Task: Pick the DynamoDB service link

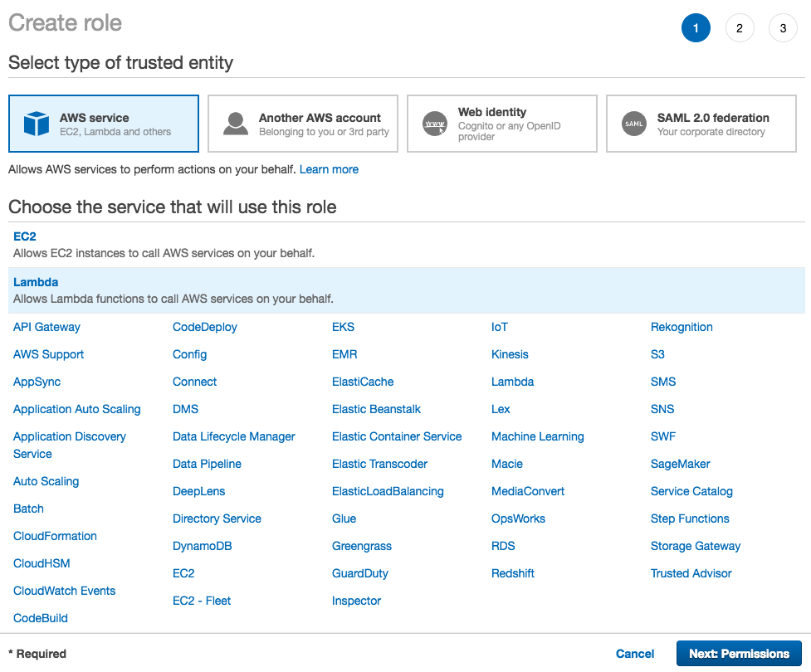Action: (x=203, y=547)
